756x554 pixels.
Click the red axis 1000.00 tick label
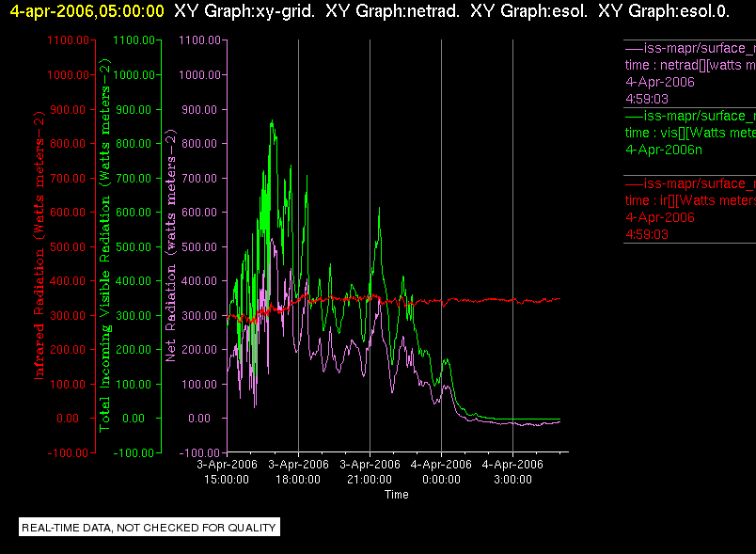(x=68, y=75)
